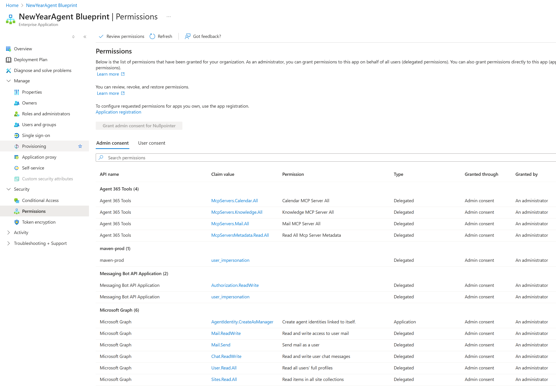
Task: Open Conditional Access page
Action: 40,200
